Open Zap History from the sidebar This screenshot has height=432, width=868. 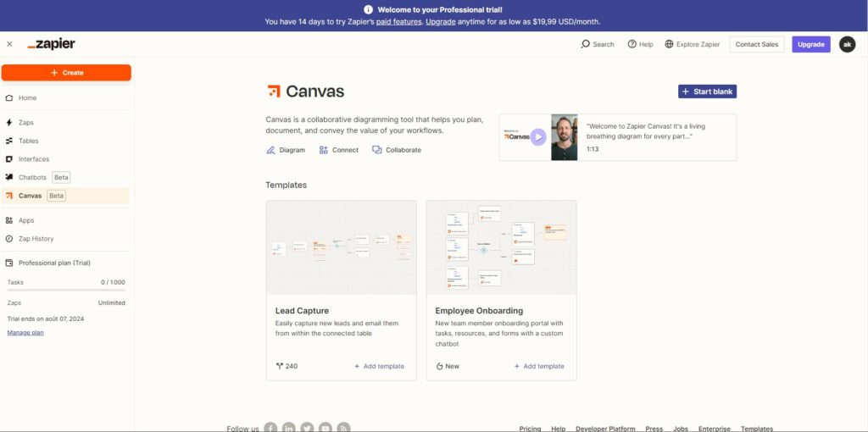point(66,239)
